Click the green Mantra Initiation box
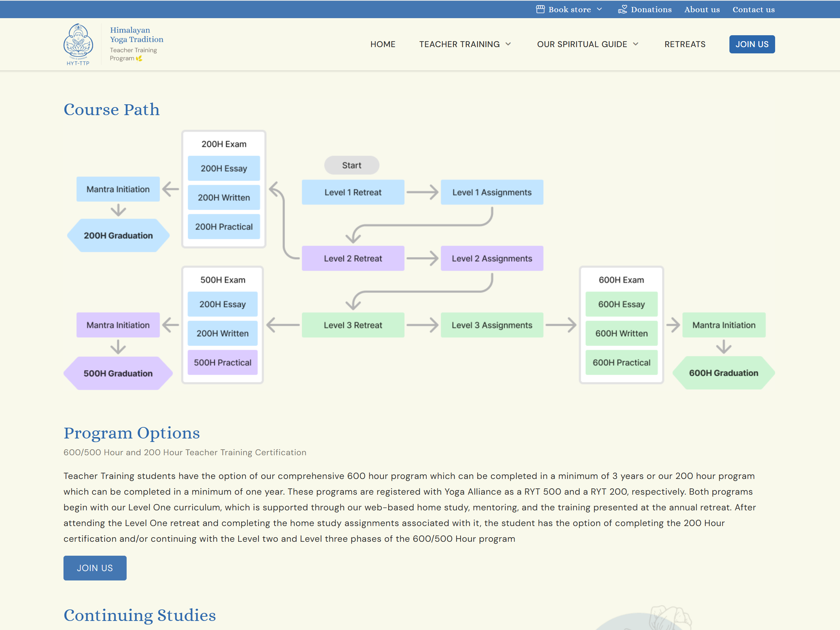Image resolution: width=840 pixels, height=630 pixels. [x=724, y=325]
